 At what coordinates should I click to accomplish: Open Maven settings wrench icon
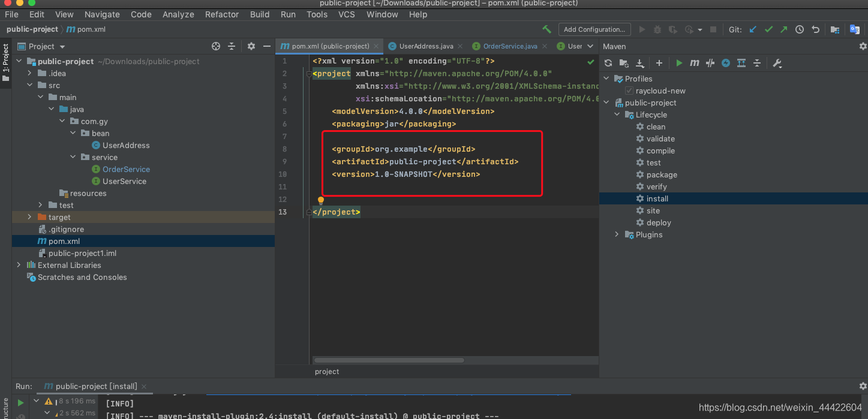[x=777, y=63]
